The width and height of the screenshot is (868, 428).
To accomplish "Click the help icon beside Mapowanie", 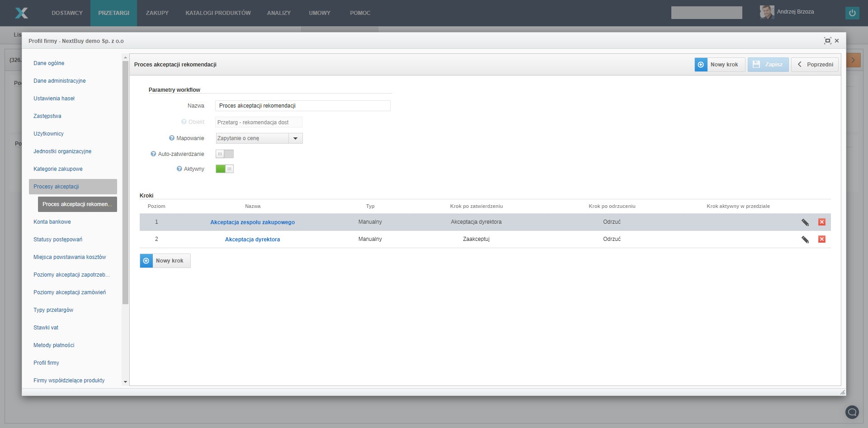I will [172, 138].
